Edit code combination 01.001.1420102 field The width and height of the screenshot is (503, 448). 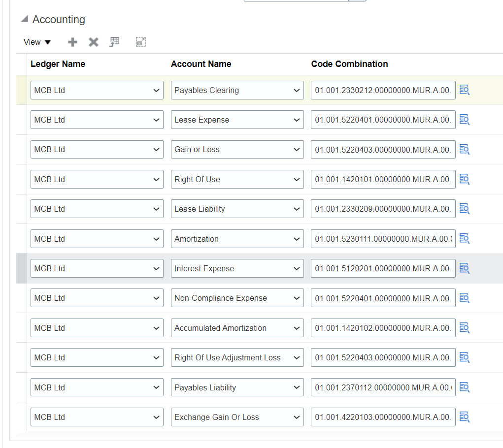(383, 328)
